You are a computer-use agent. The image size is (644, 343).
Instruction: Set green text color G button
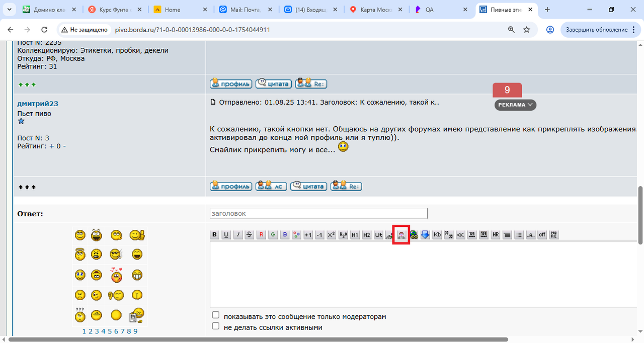point(273,235)
